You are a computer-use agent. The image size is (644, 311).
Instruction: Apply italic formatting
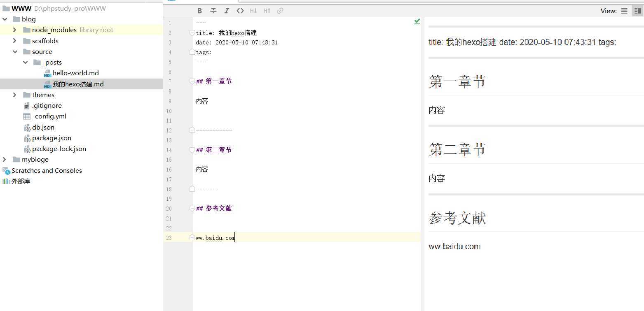[227, 11]
